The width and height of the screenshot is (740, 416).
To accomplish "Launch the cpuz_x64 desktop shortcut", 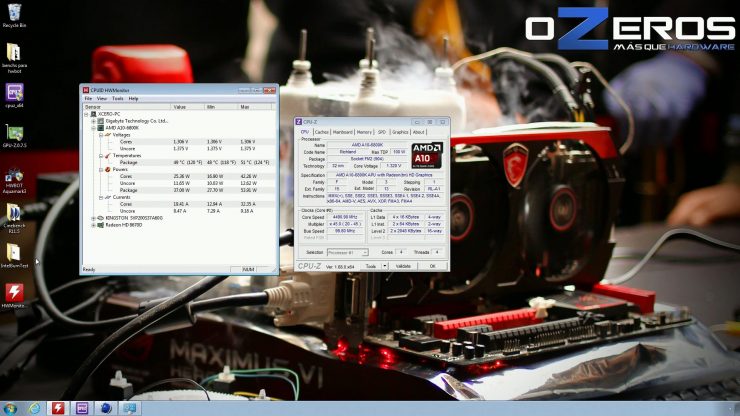I will pos(14,93).
